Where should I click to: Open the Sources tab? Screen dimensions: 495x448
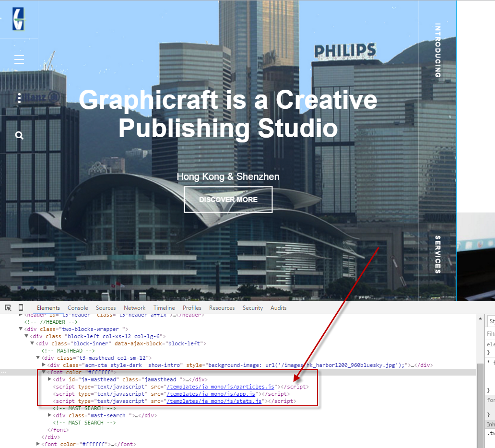[106, 308]
